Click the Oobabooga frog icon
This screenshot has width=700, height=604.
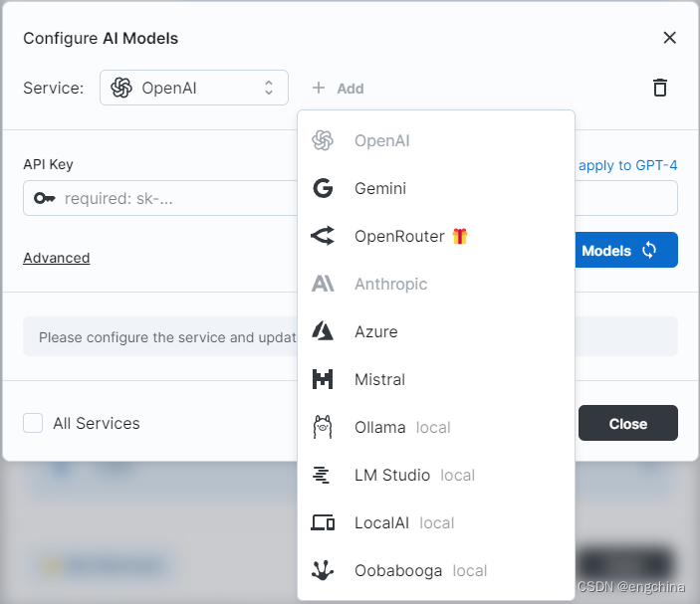pos(323,570)
